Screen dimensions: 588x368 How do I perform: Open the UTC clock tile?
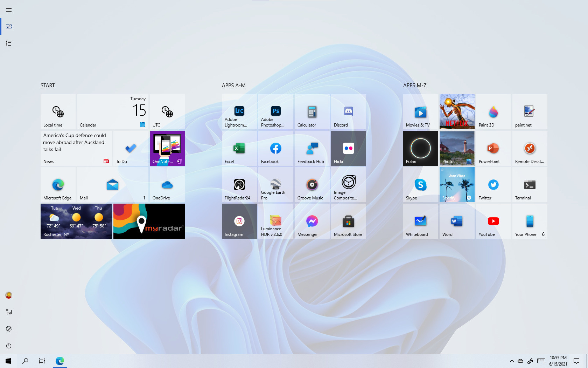coord(167,112)
